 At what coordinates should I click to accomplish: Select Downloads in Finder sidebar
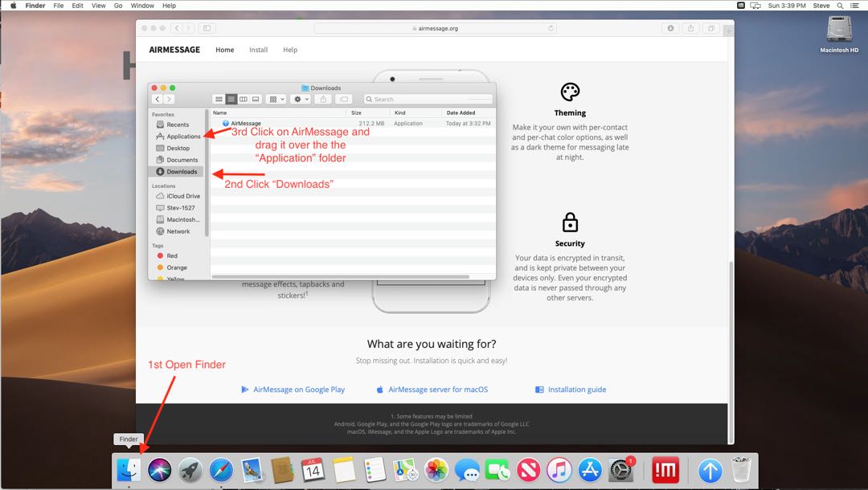[177, 171]
